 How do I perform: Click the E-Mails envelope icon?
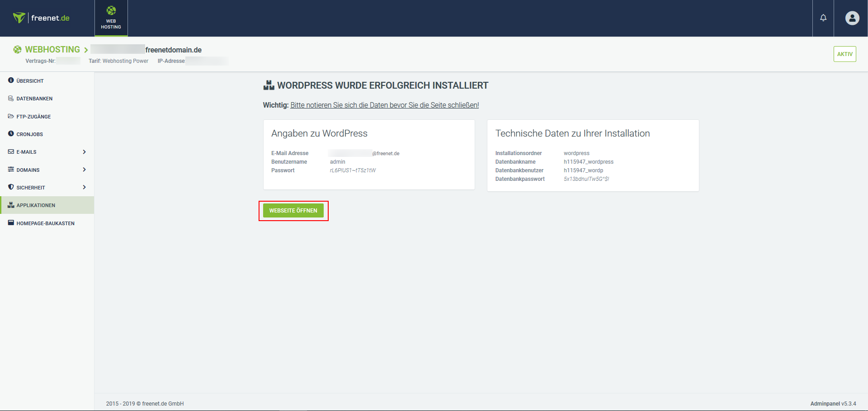pos(11,151)
